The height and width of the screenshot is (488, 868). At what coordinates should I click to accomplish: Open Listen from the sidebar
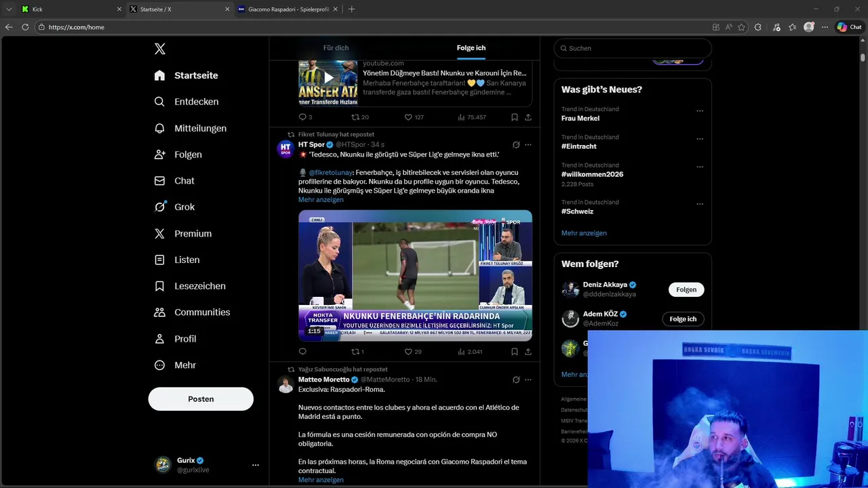pos(177,260)
